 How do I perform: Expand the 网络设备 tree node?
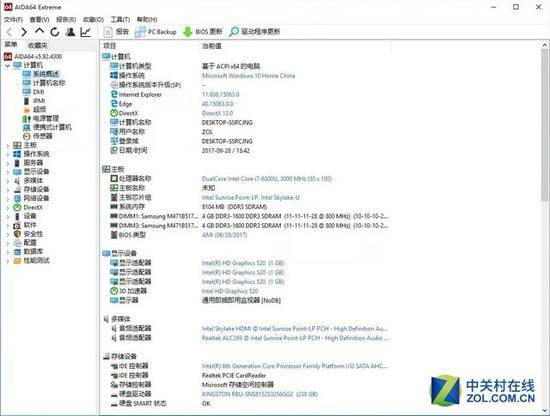coord(8,199)
